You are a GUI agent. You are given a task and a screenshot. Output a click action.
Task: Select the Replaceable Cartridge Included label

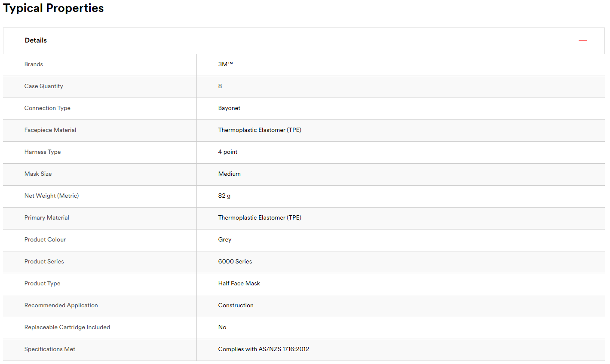pos(67,327)
